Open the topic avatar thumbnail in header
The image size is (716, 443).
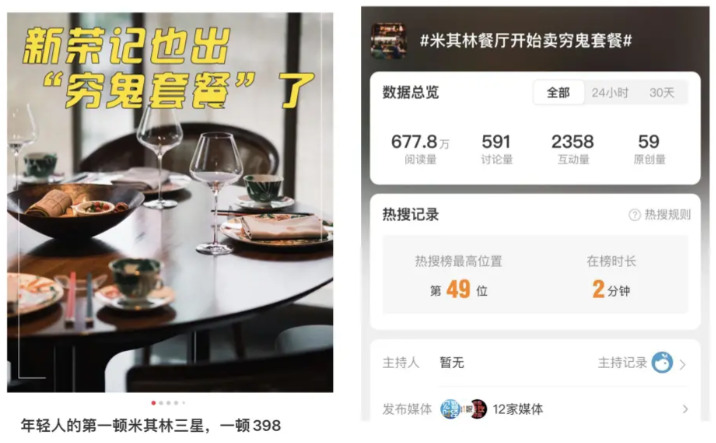[388, 41]
